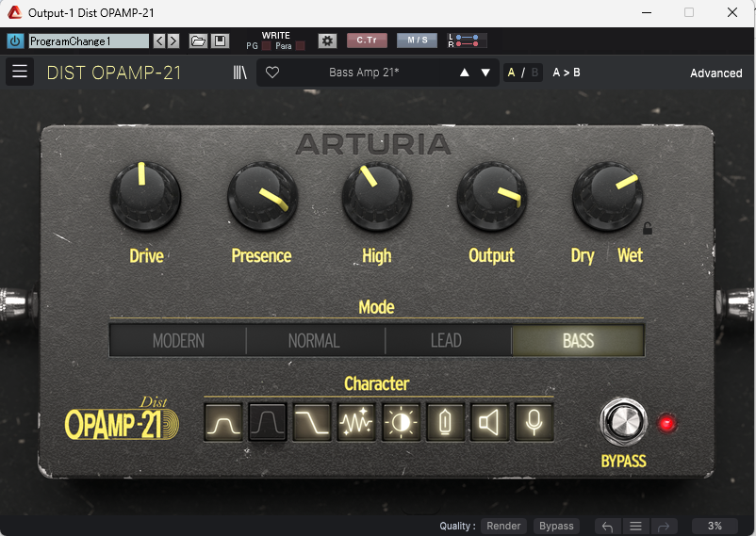Select tube character icon
The height and width of the screenshot is (536, 756).
pyautogui.click(x=445, y=423)
